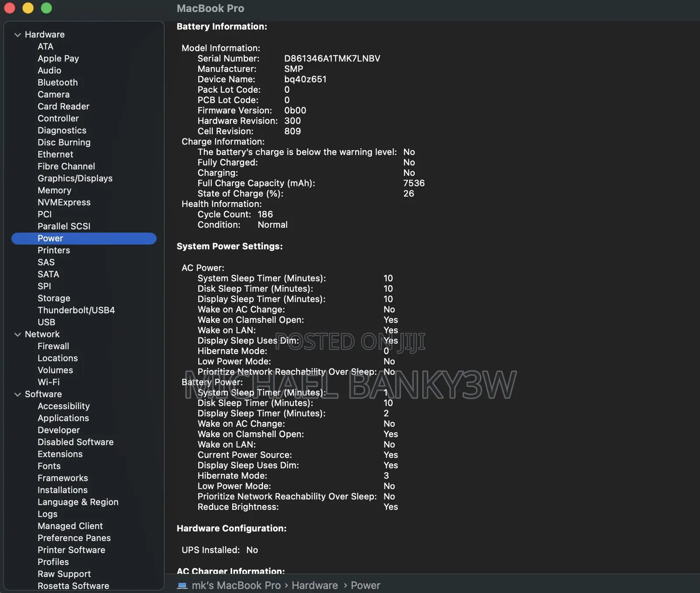The image size is (700, 593).
Task: Click the green zoom window button
Action: (46, 8)
